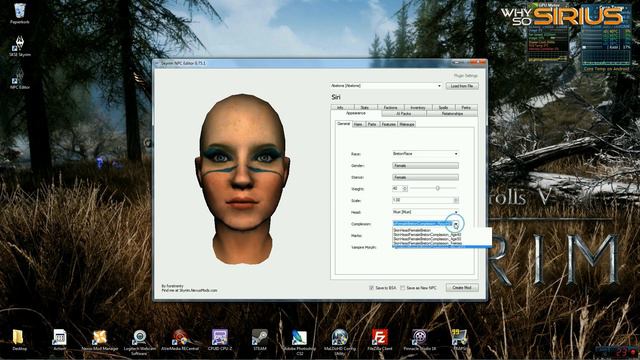This screenshot has width=640, height=360.
Task: Open the Hairs sub-tab
Action: pyautogui.click(x=358, y=124)
